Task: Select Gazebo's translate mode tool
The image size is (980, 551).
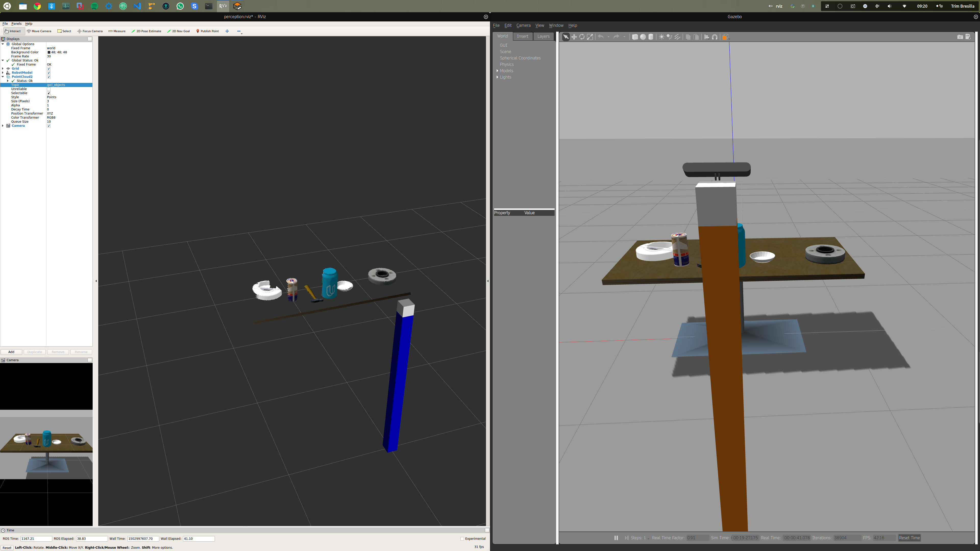Action: [x=574, y=37]
